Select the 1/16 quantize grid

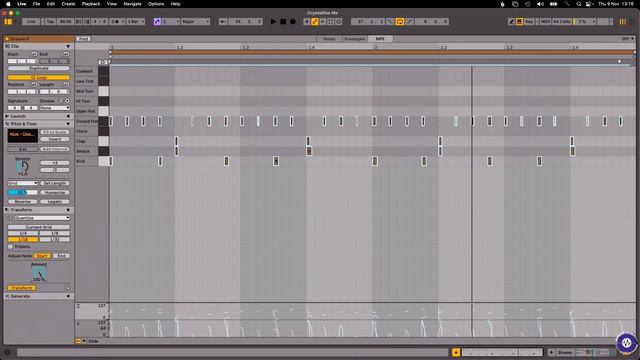tap(23, 240)
